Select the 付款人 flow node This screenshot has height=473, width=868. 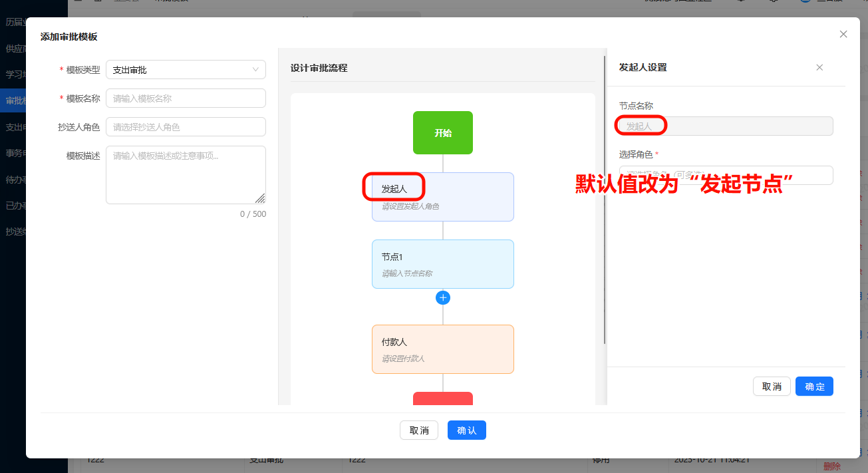pos(443,349)
